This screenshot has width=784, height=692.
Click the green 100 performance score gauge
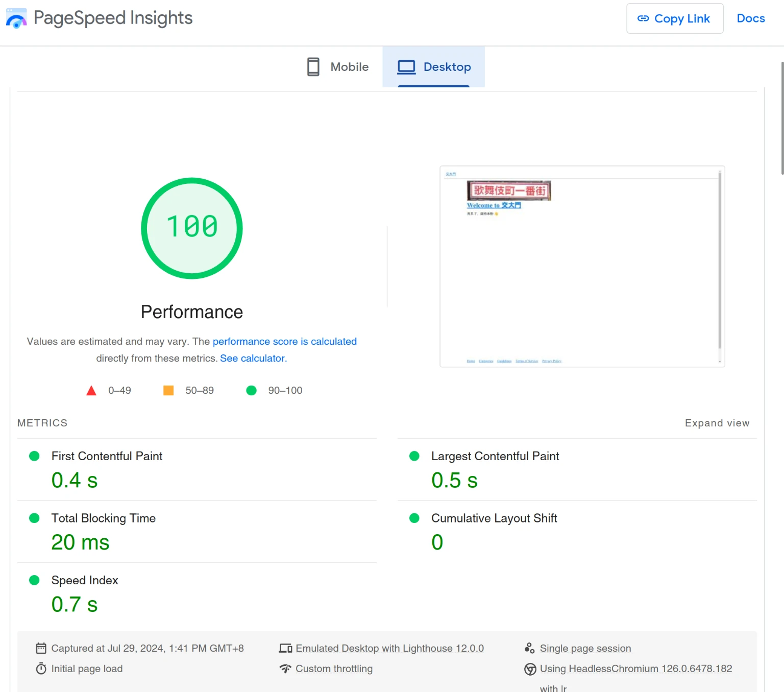[192, 228]
